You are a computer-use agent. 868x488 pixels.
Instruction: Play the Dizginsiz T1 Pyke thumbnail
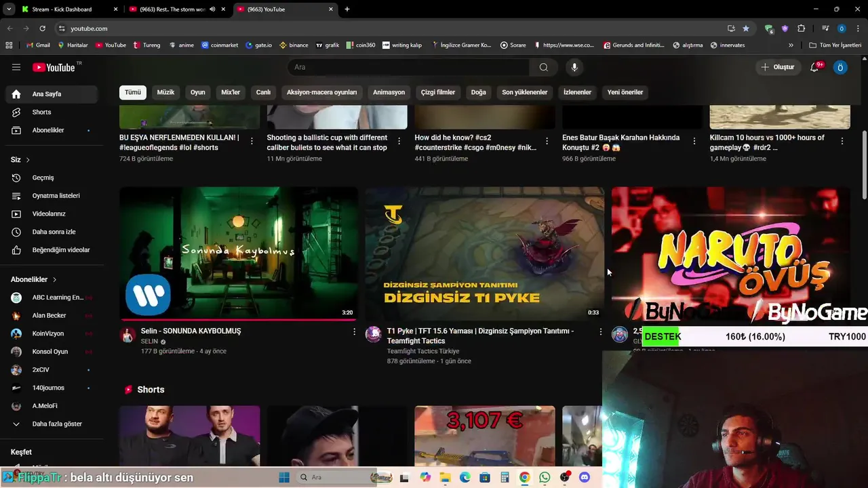pos(484,253)
